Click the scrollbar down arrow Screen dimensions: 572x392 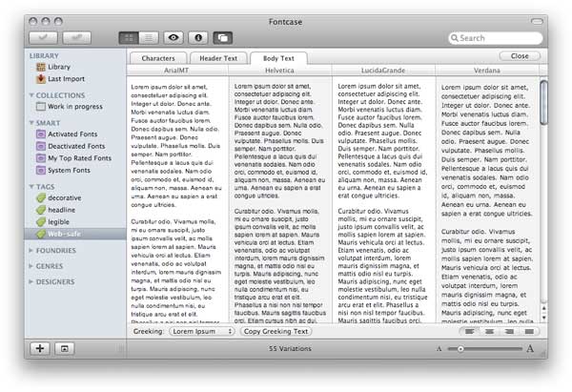(x=543, y=318)
